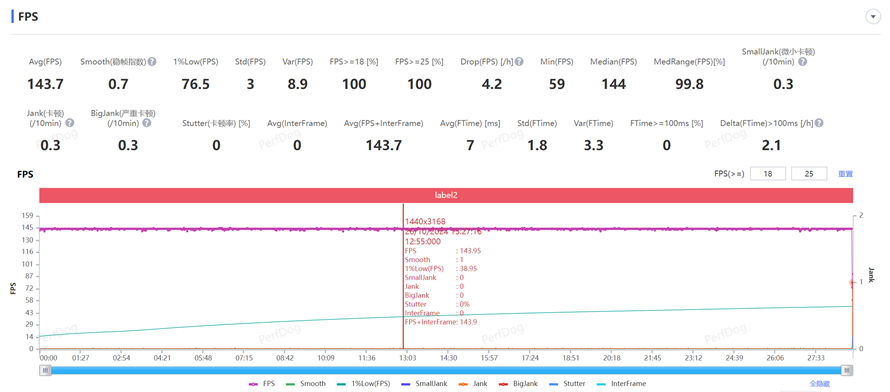
Task: Toggle FPS series in chart legend
Action: coord(262,384)
